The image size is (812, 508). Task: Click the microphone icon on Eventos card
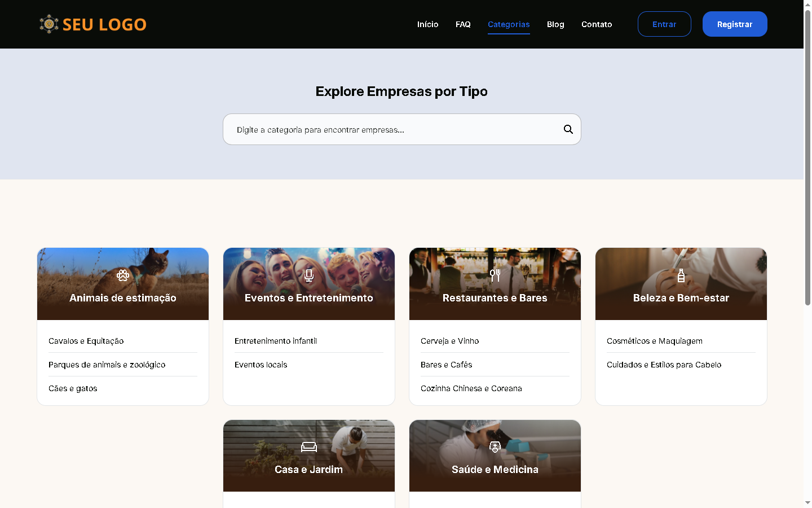click(x=309, y=275)
